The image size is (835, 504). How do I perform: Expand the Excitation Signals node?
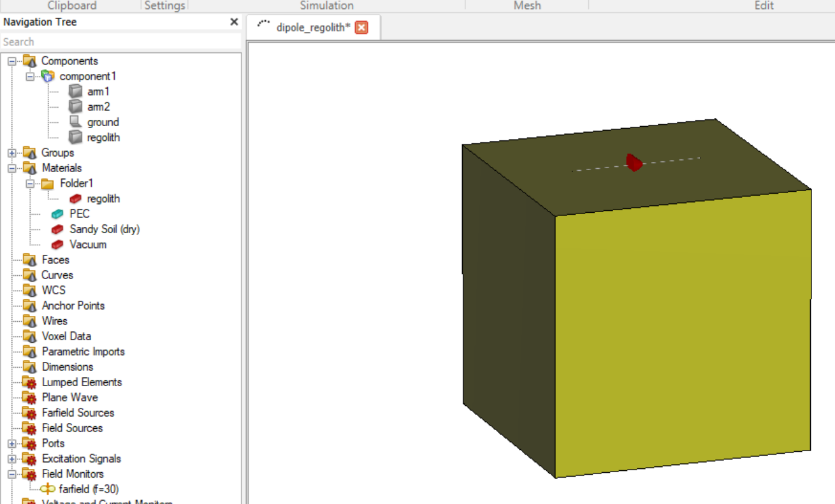coord(11,459)
